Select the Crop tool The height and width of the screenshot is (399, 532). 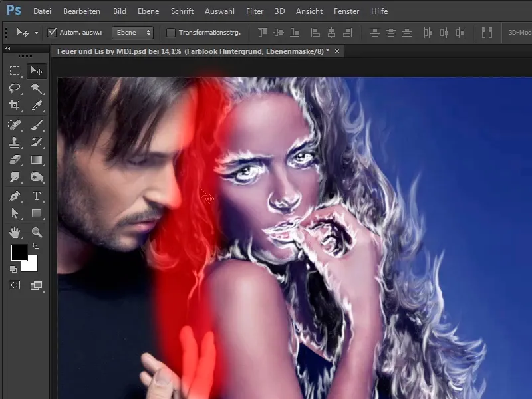pyautogui.click(x=14, y=106)
